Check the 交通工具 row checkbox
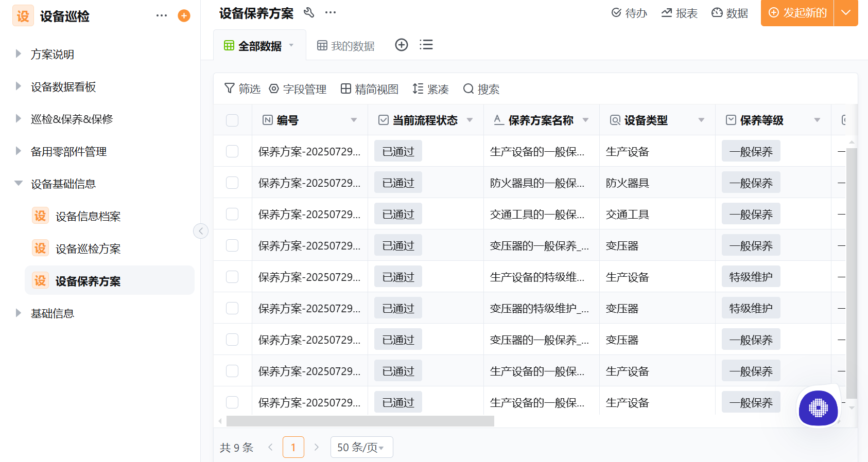The width and height of the screenshot is (868, 462). coord(232,214)
